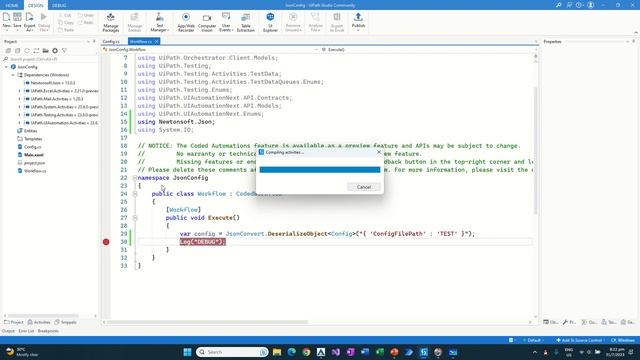The width and height of the screenshot is (640, 360).
Task: Expand UiPath.Excel.Activities dependency
Action: click(x=19, y=91)
